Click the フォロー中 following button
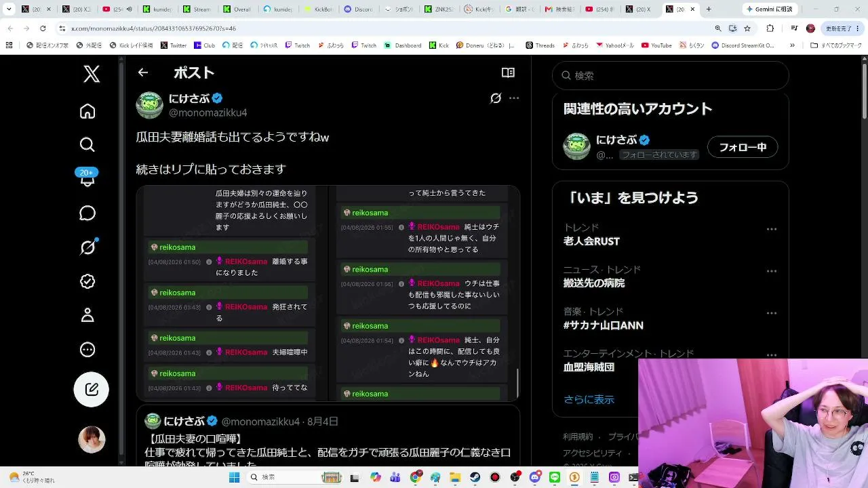The height and width of the screenshot is (488, 868). coord(743,147)
